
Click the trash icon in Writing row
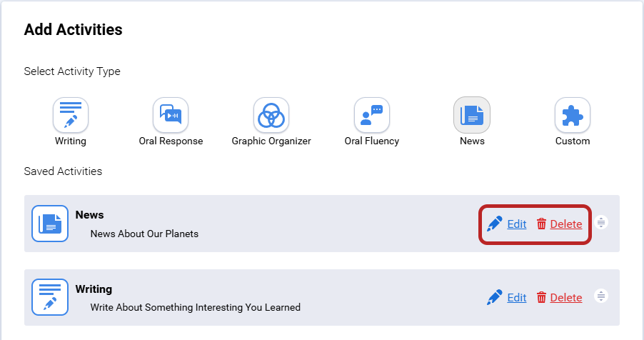(x=541, y=297)
